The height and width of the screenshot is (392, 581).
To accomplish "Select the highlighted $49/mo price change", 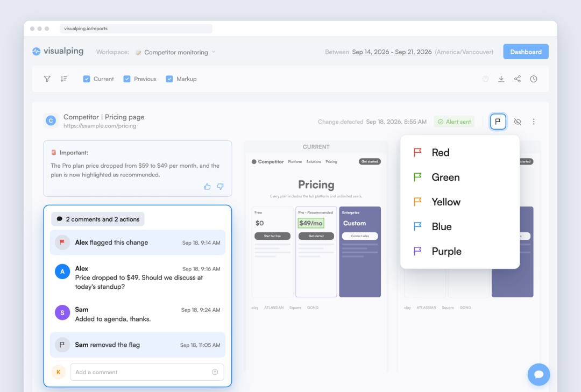I will 311,223.
